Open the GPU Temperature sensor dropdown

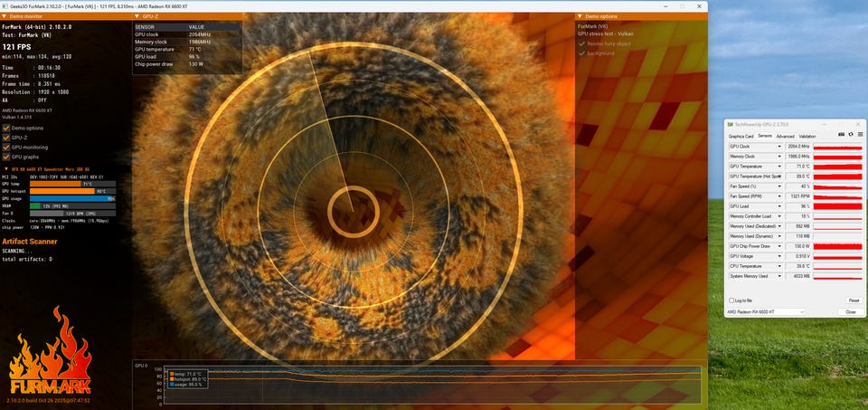[x=780, y=167]
